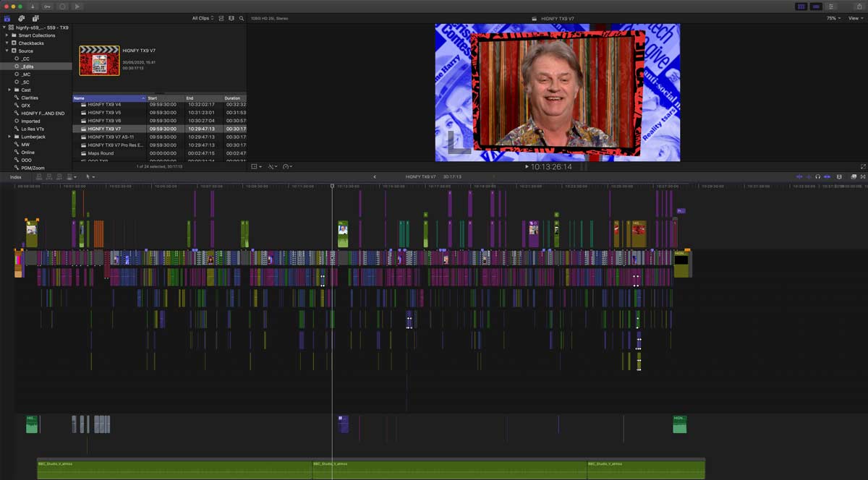Select the _MC collection
The width and height of the screenshot is (868, 480).
[x=36, y=74]
